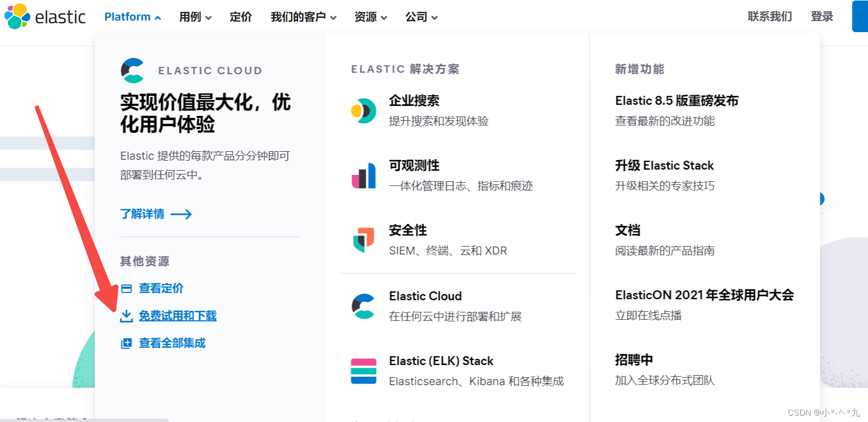The height and width of the screenshot is (422, 868).
Task: Open the 查看全部集成 link
Action: [x=172, y=343]
